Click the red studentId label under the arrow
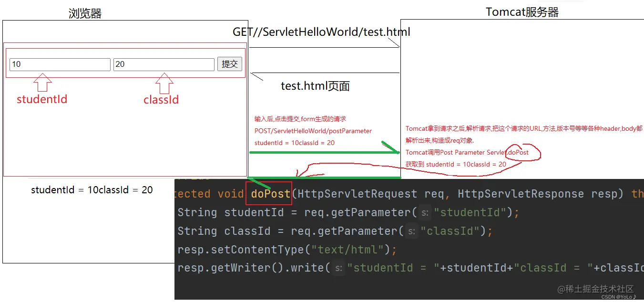 (x=42, y=99)
